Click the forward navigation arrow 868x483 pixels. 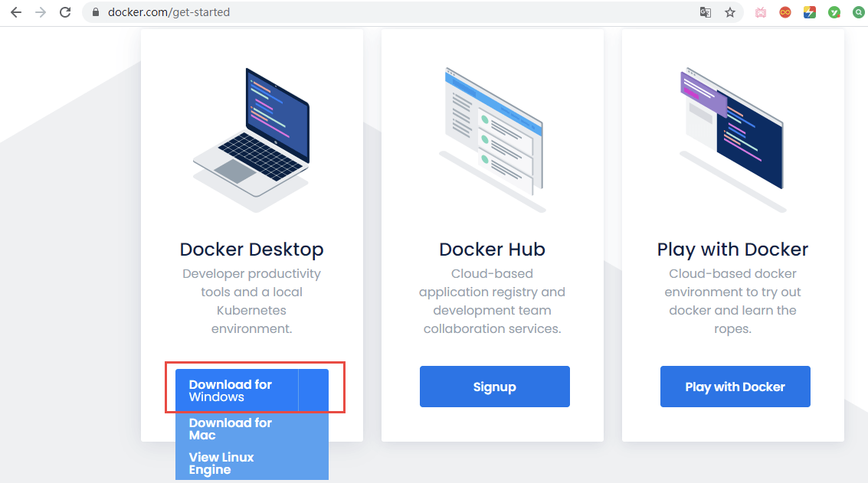(x=41, y=12)
